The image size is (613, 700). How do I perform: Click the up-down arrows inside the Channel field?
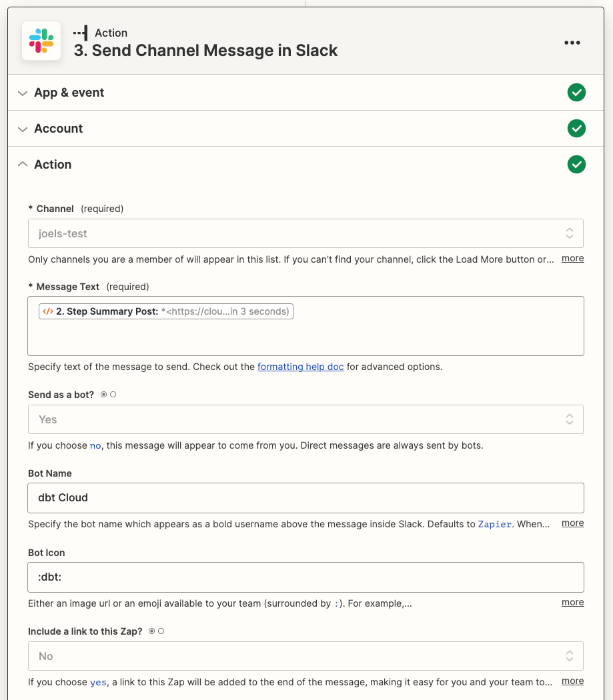[570, 233]
